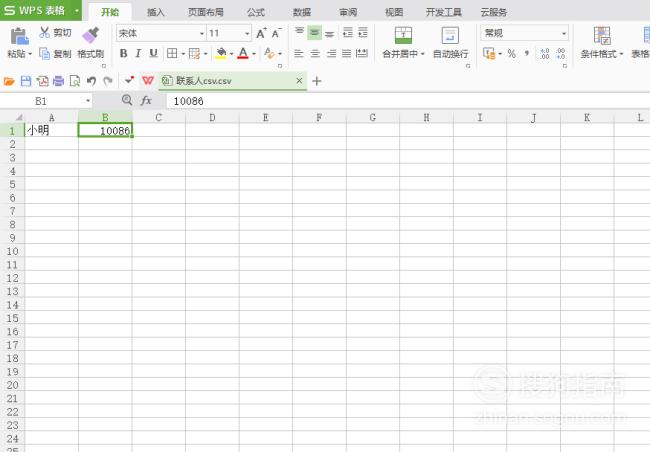This screenshot has height=452, width=650.
Task: Apply the red font color A
Action: pyautogui.click(x=243, y=53)
